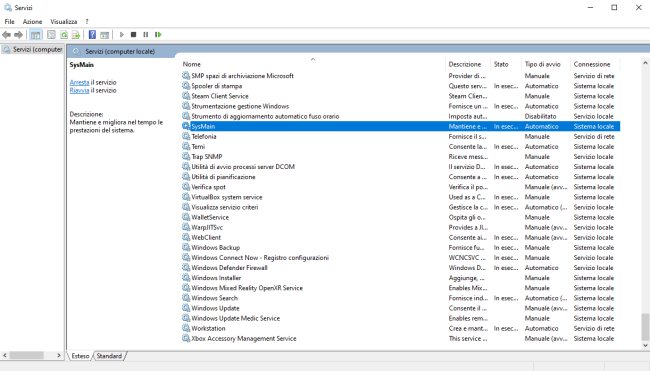This screenshot has width=650, height=371.
Task: Toggle the action pane toolbar icon
Action: click(104, 35)
